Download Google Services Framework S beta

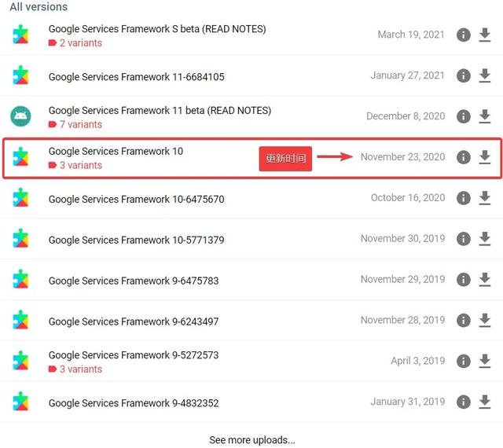point(484,35)
